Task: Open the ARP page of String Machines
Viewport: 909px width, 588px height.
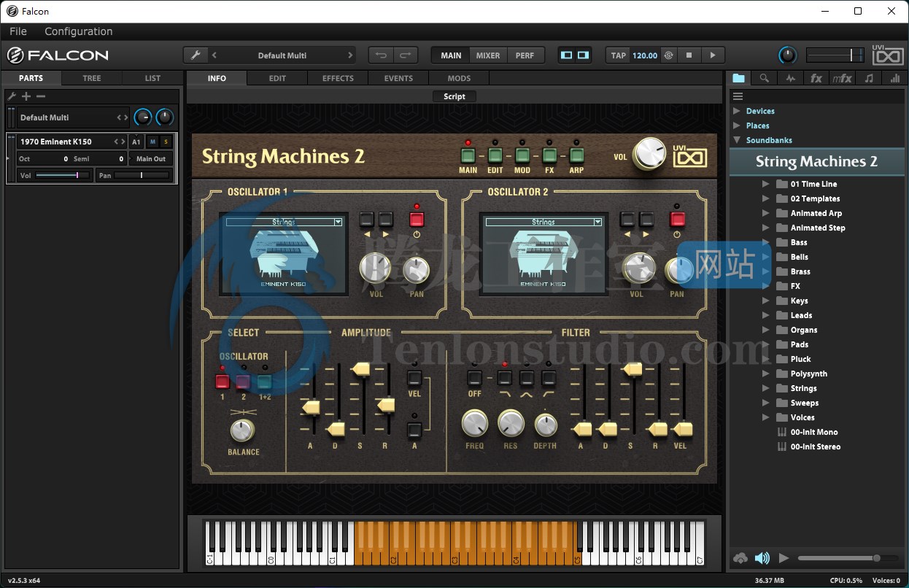Action: (576, 155)
